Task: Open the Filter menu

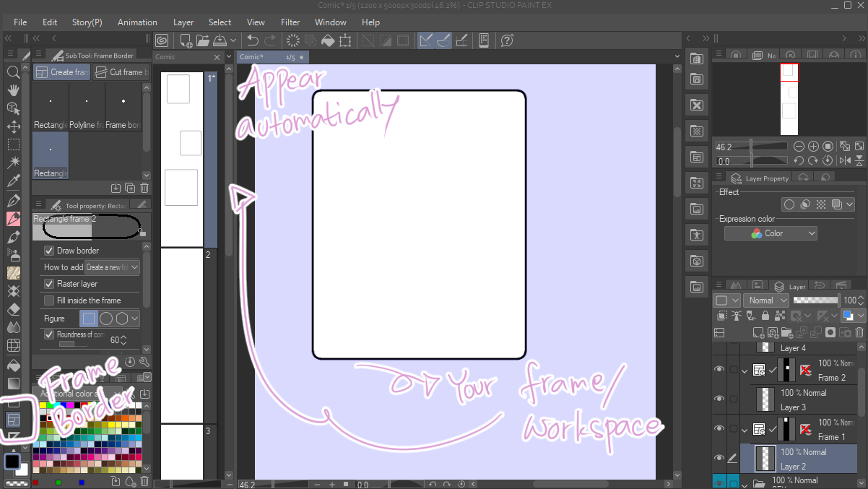Action: tap(290, 22)
